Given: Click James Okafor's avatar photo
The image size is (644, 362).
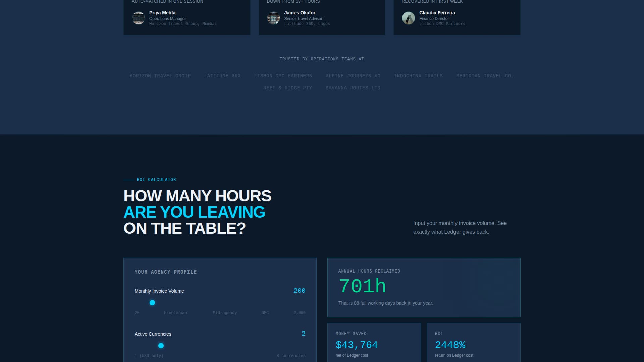Looking at the screenshot, I should (273, 18).
